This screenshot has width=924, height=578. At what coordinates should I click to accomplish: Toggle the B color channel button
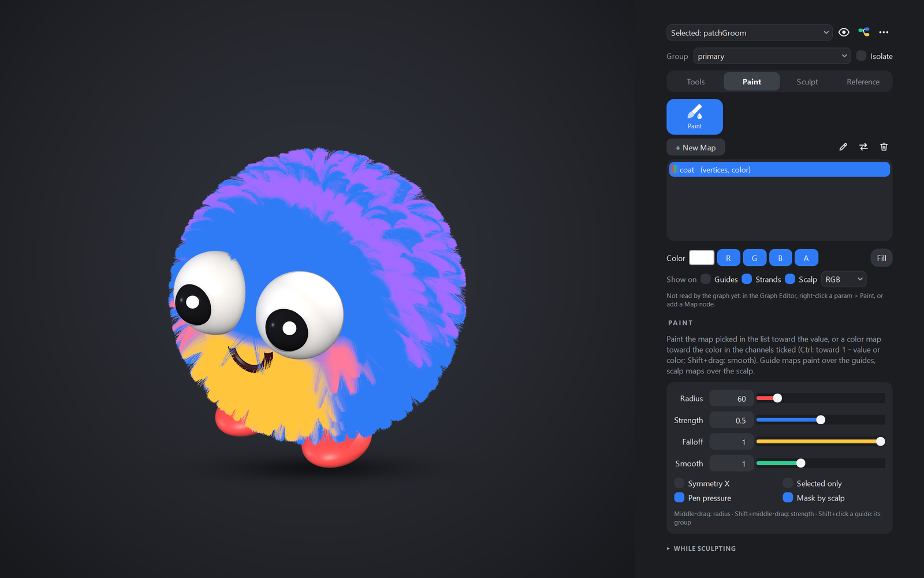point(780,258)
